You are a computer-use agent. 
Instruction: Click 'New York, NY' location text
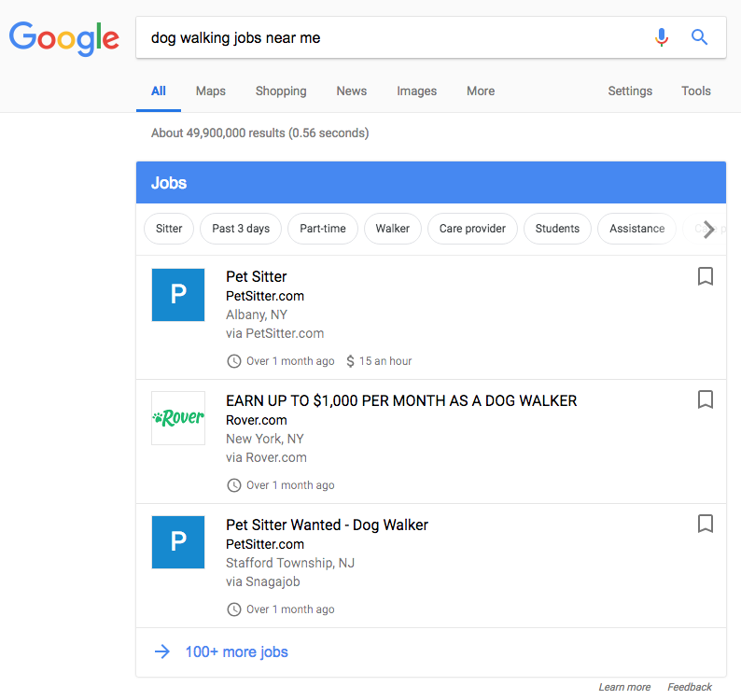click(x=265, y=439)
